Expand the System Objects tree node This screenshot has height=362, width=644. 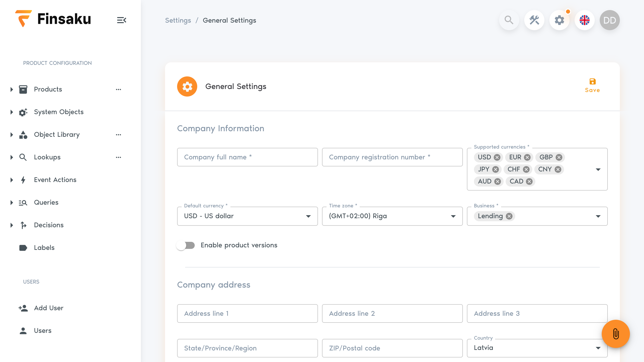(x=12, y=112)
